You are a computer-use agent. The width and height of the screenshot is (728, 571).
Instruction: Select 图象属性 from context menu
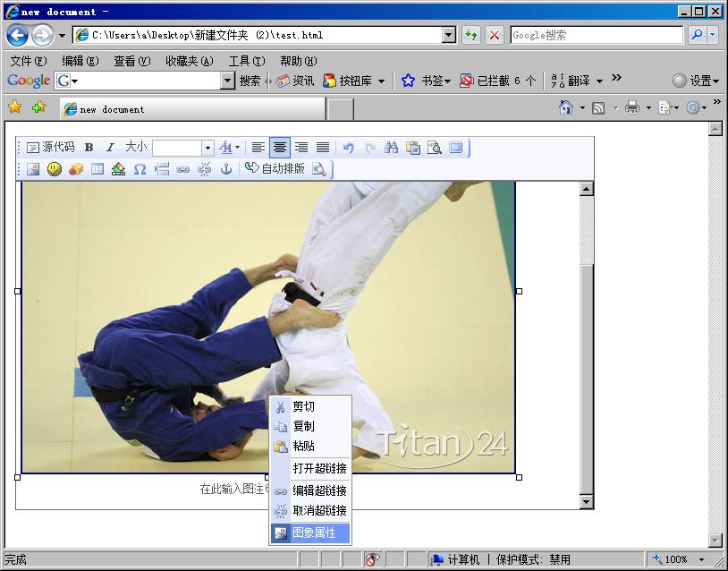coord(313,533)
